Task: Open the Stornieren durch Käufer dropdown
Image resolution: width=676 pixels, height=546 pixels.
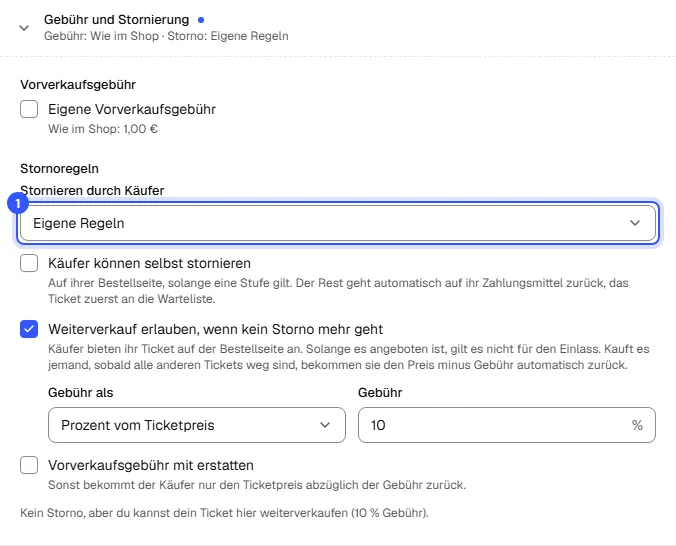Action: click(x=338, y=223)
